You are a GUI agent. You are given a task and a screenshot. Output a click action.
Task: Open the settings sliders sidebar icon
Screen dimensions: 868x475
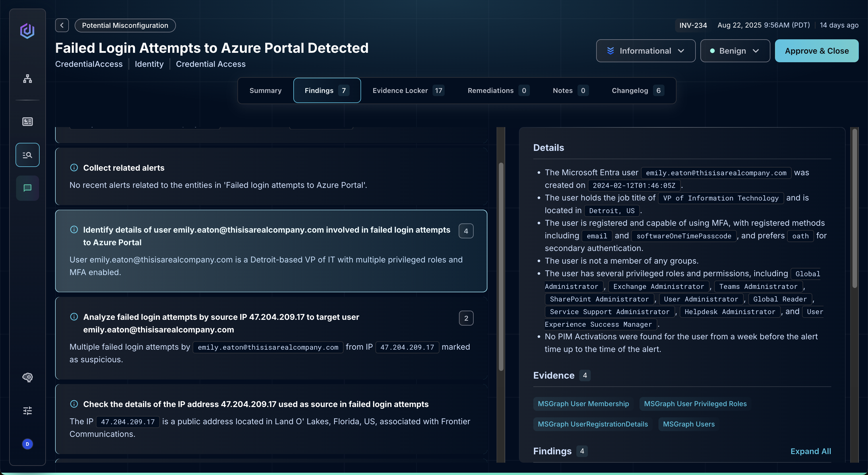click(27, 410)
